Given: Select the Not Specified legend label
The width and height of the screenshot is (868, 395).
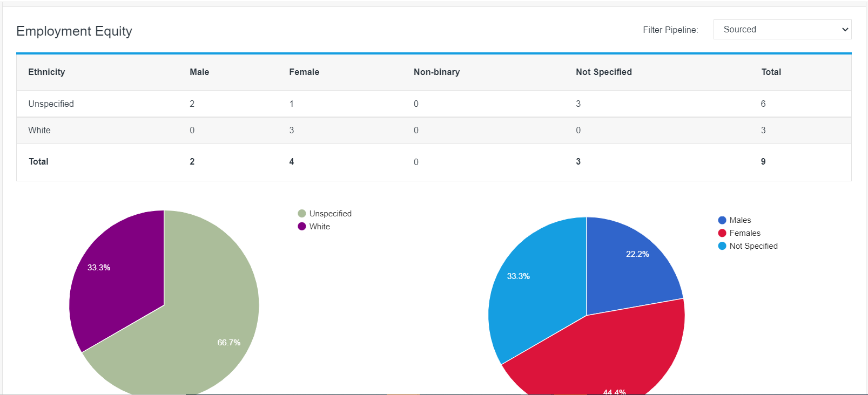Looking at the screenshot, I should coord(753,246).
